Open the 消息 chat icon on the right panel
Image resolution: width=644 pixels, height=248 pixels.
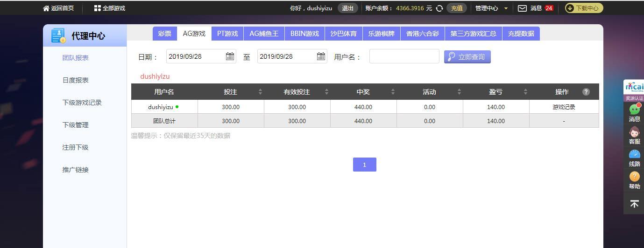(x=635, y=109)
